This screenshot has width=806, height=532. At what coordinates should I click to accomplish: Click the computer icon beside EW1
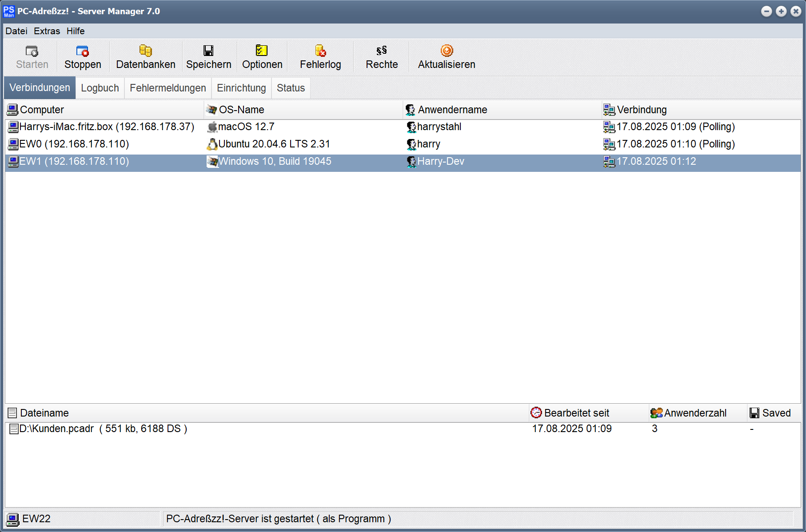(x=13, y=162)
